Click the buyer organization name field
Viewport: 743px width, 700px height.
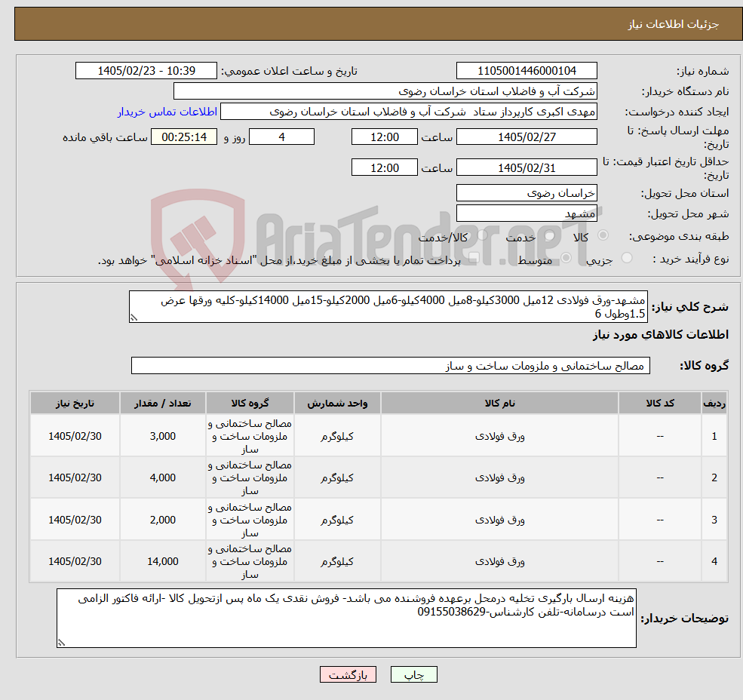point(385,91)
